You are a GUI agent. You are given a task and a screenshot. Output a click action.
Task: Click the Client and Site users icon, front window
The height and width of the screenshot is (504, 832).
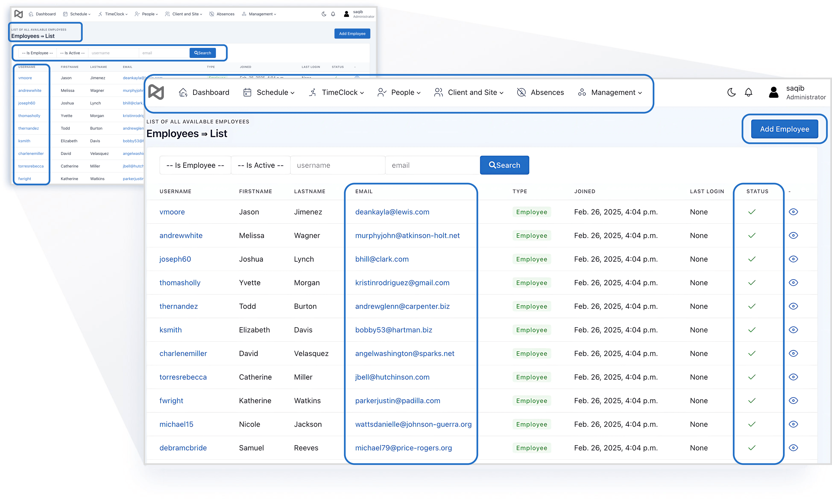(438, 92)
